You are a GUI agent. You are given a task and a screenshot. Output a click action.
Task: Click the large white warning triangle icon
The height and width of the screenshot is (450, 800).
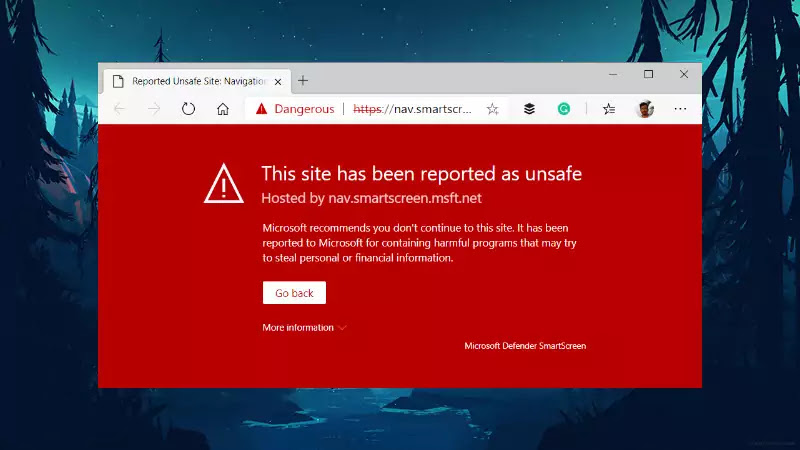click(223, 184)
